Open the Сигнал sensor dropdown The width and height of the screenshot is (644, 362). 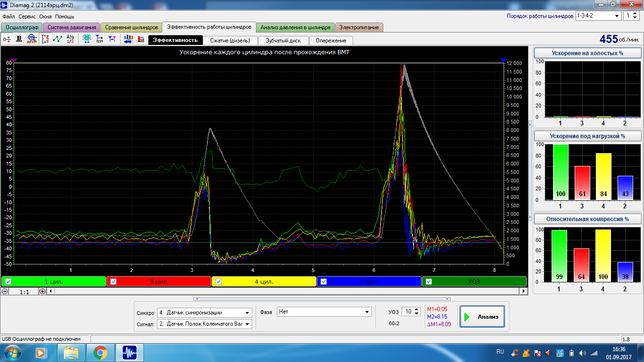click(204, 324)
